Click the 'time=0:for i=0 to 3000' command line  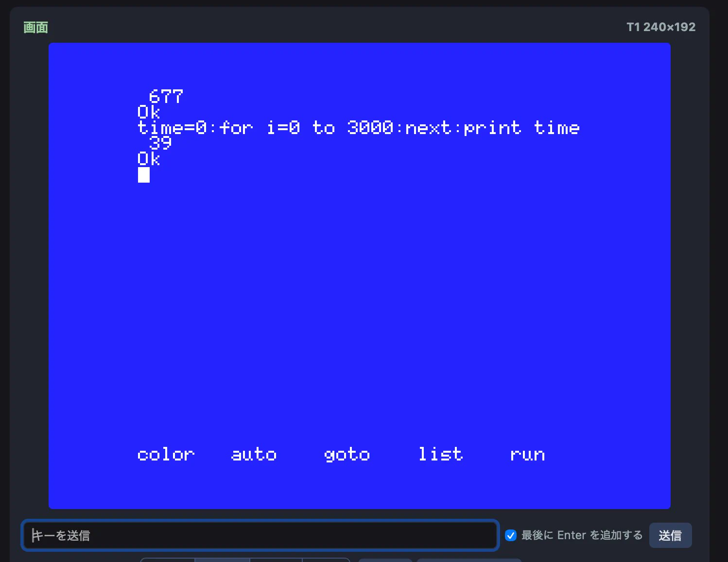point(359,128)
